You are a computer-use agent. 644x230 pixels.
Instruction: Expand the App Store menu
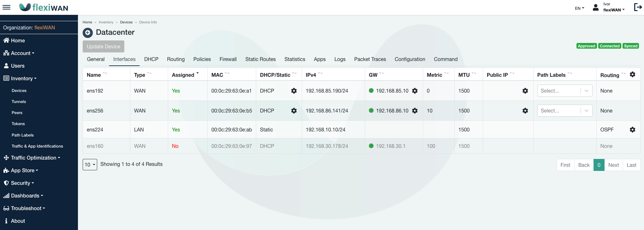[x=24, y=170]
